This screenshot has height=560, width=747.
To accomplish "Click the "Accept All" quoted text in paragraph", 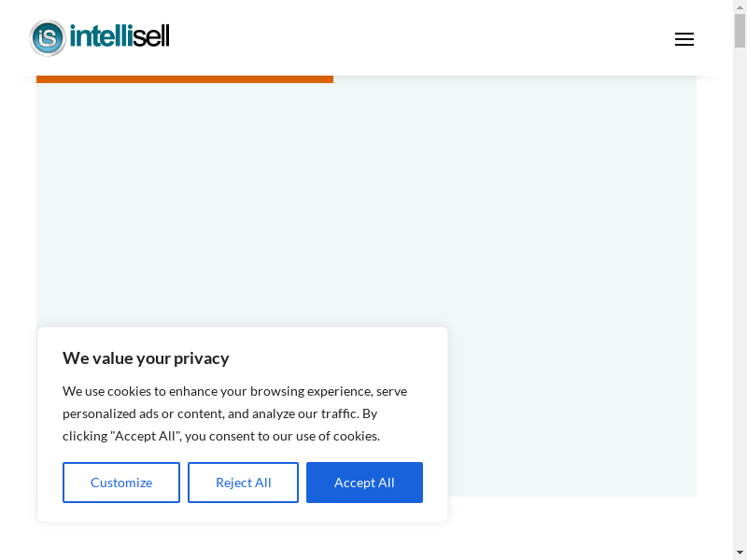I will (146, 436).
